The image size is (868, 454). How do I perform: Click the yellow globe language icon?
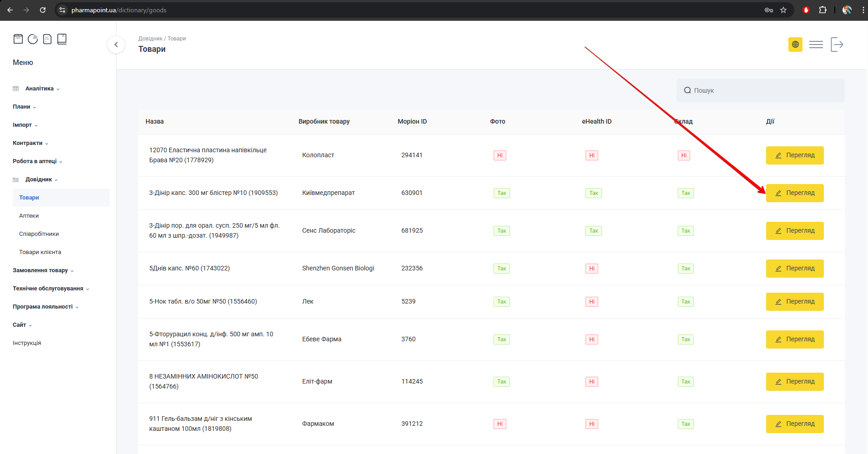pyautogui.click(x=795, y=45)
